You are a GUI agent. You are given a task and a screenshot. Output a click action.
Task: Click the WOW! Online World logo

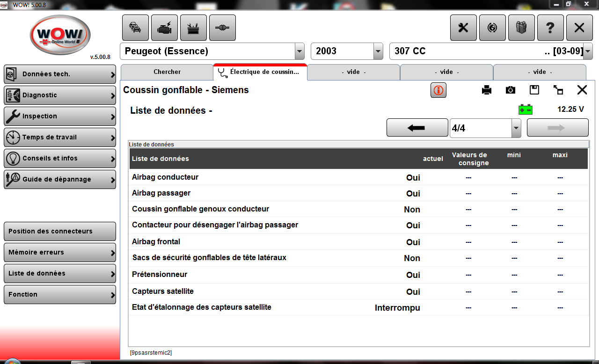pos(60,36)
